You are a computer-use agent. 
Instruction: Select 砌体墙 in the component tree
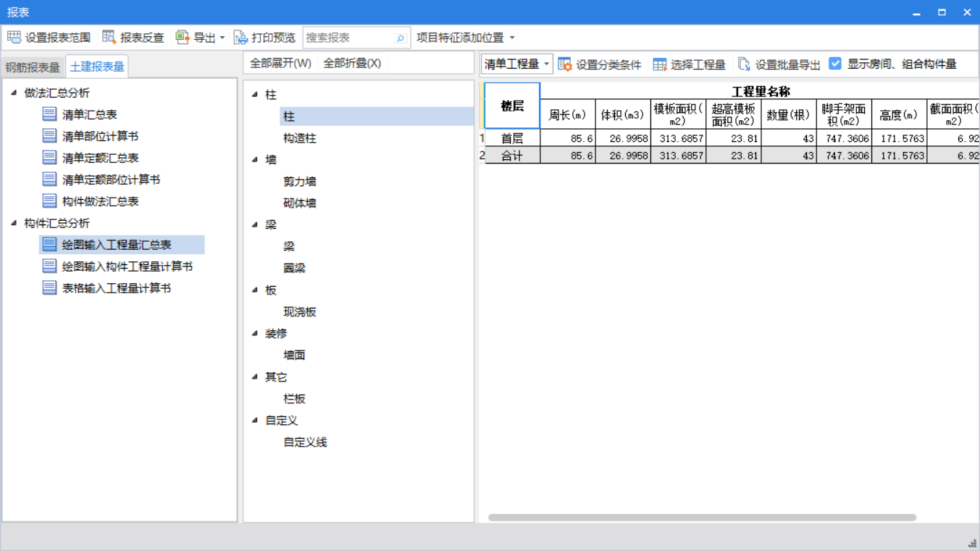pos(300,203)
